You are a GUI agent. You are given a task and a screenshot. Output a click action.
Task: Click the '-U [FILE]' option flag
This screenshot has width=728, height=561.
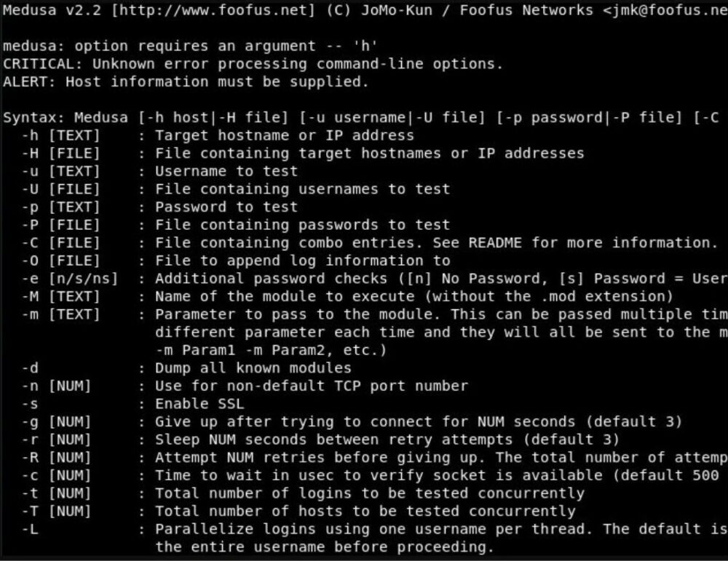pyautogui.click(x=61, y=189)
